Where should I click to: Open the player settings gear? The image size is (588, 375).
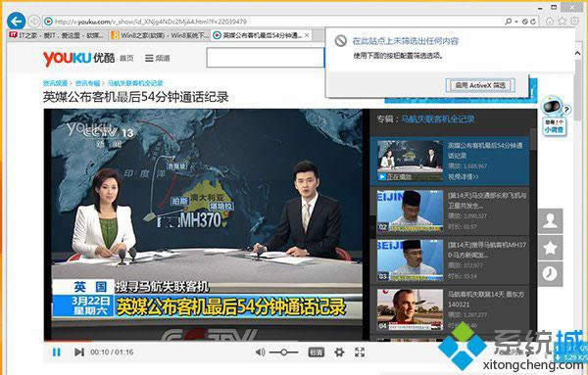(339, 352)
